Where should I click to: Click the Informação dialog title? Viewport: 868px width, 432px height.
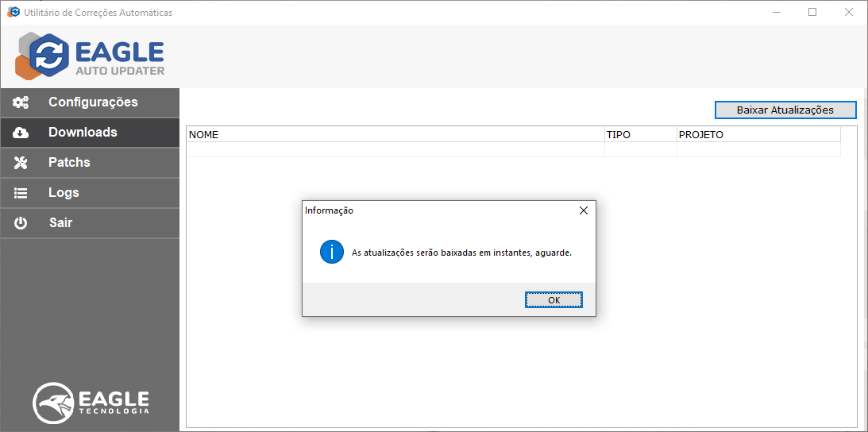330,210
